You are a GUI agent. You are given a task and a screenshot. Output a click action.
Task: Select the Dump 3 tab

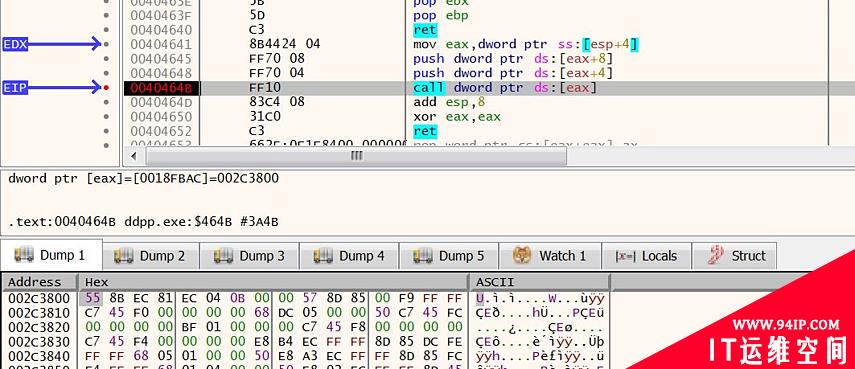[250, 256]
